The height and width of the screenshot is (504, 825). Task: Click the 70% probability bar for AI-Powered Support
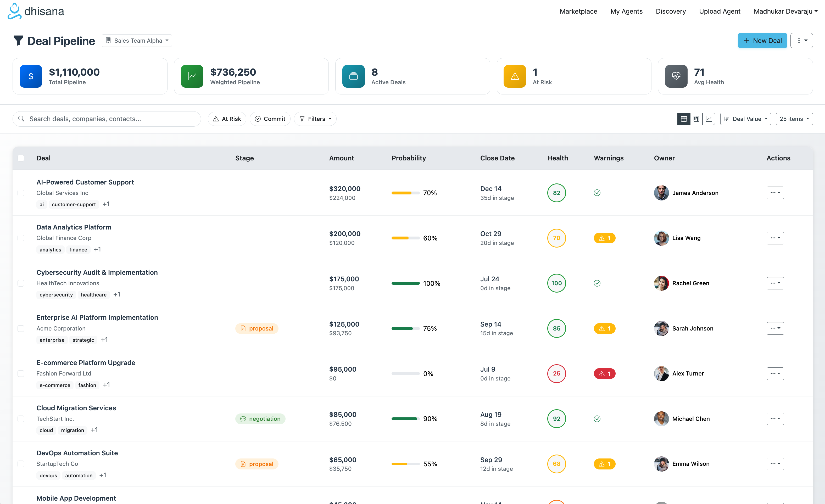(x=405, y=193)
